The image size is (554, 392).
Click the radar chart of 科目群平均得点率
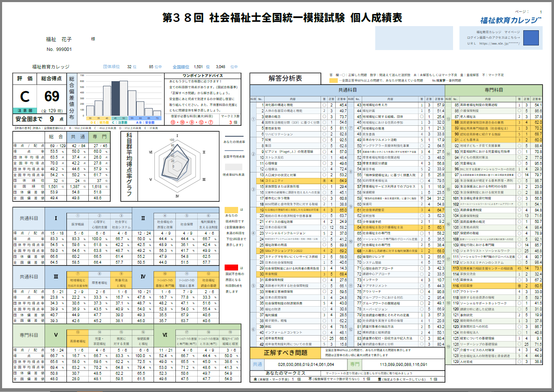tap(177, 165)
